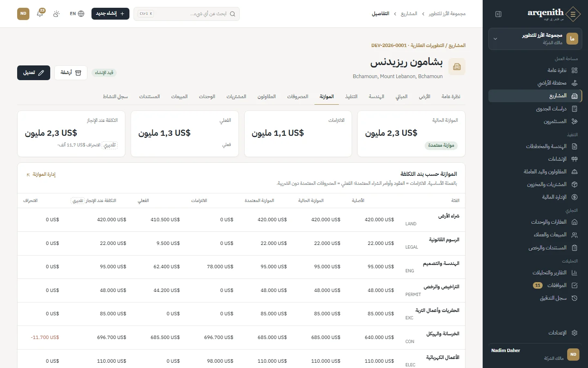
Task: Open Nadim Daher profile in sidebar footer
Action: [x=535, y=354]
